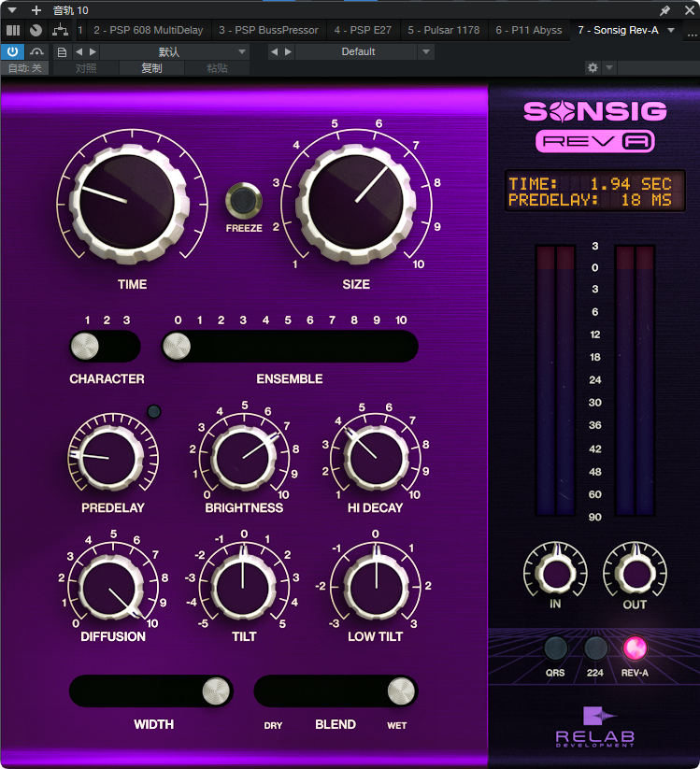Switch to 6 - P11 Abyss tab
The image size is (700, 769).
click(529, 31)
